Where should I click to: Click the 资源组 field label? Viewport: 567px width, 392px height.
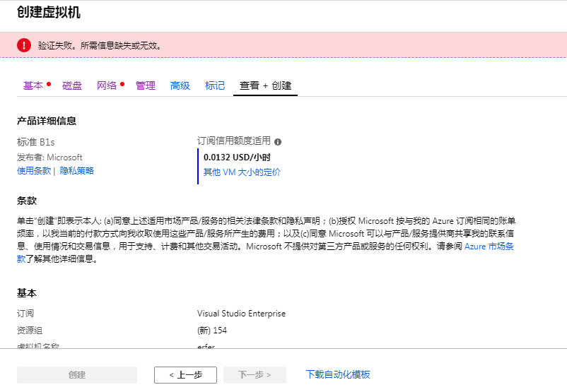click(x=30, y=331)
